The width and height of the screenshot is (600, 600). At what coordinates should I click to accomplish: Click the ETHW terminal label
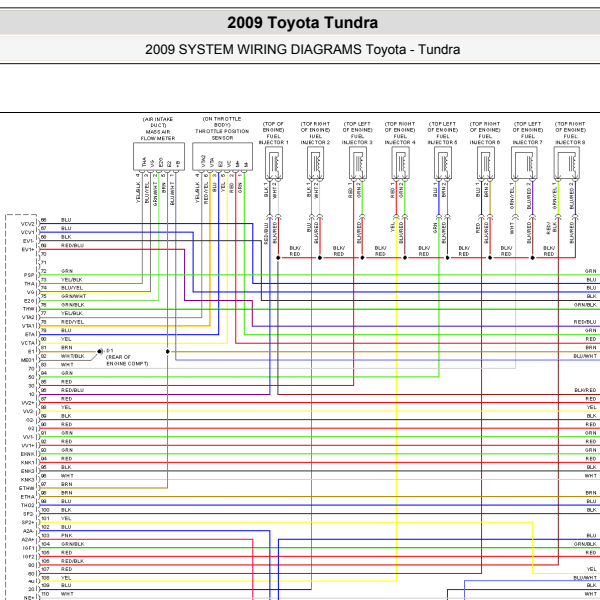coord(27,488)
